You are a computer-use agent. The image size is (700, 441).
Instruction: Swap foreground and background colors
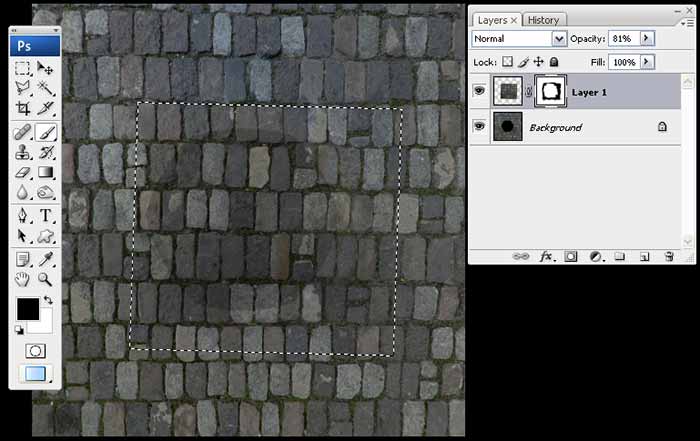pyautogui.click(x=48, y=300)
